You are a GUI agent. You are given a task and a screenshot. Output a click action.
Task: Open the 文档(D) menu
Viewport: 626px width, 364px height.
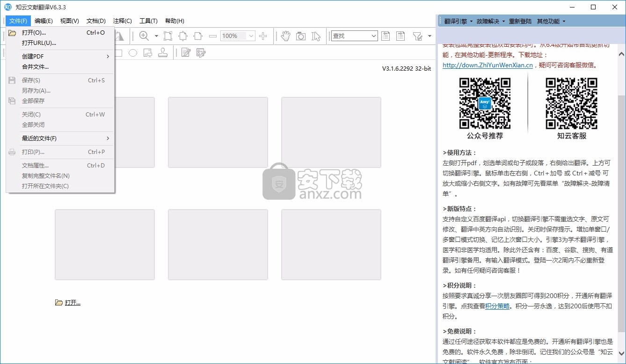[x=96, y=21]
